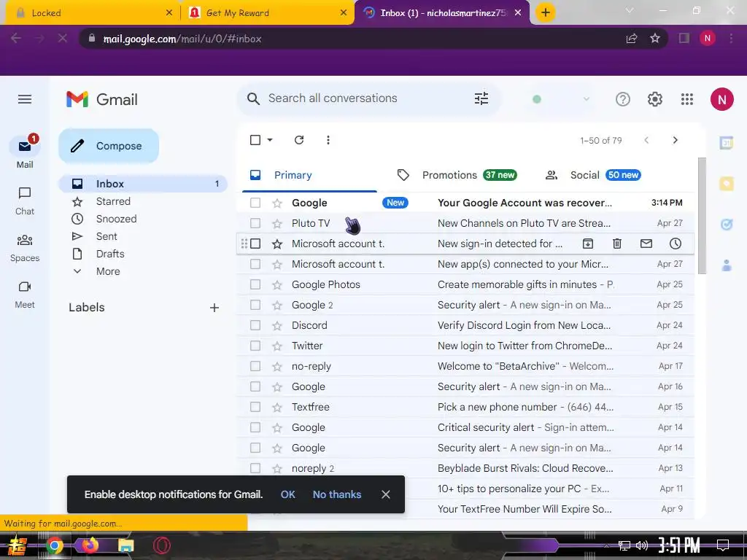747x560 pixels.
Task: Expand the More label list
Action: [108, 271]
